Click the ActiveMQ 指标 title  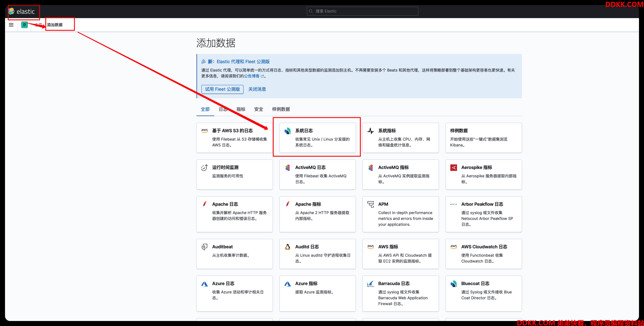point(393,167)
